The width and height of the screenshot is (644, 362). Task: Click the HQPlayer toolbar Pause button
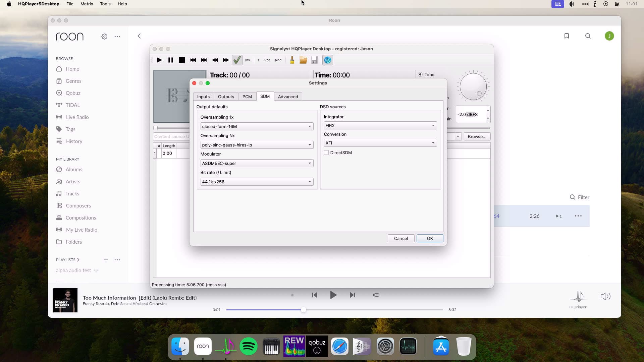click(x=171, y=60)
